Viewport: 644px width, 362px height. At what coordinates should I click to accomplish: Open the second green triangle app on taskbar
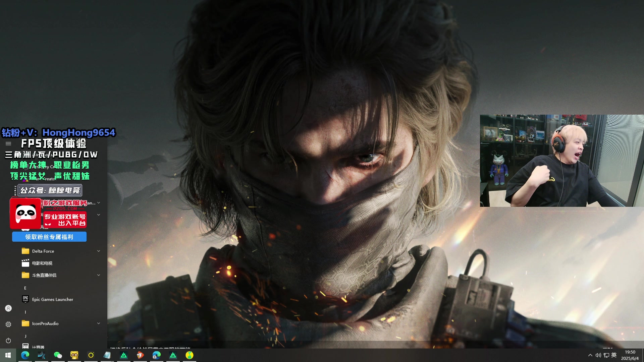[173, 355]
